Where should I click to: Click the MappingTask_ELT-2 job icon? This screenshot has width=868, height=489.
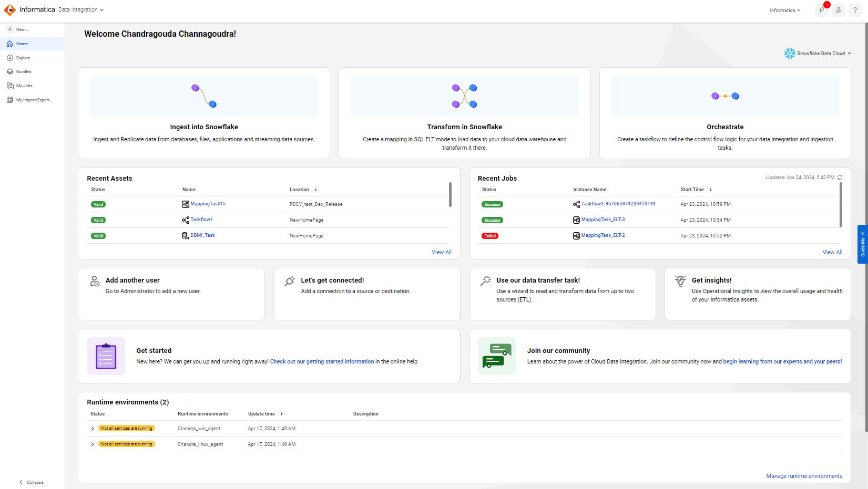click(576, 236)
